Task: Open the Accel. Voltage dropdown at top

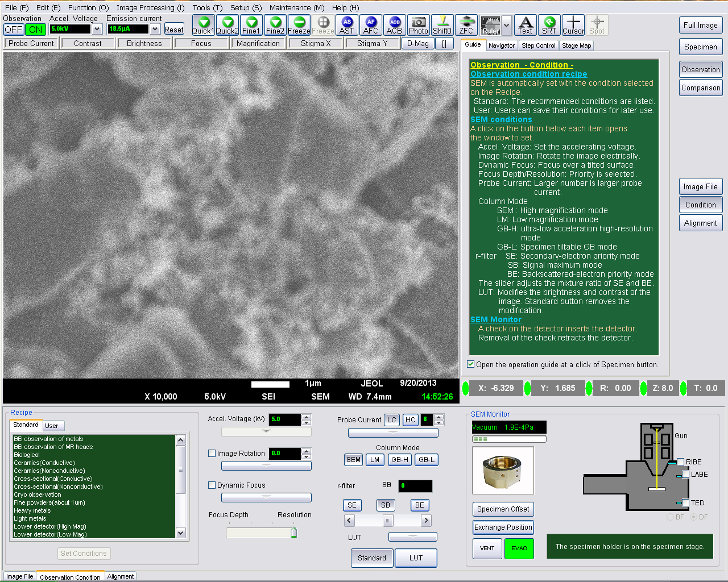Action: pos(97,29)
